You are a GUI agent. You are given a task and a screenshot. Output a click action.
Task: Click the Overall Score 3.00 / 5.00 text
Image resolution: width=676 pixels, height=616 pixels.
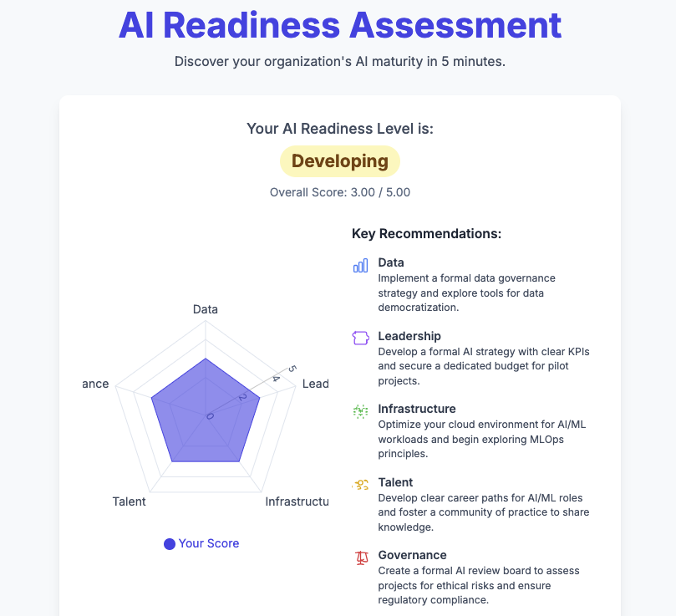[x=339, y=192]
